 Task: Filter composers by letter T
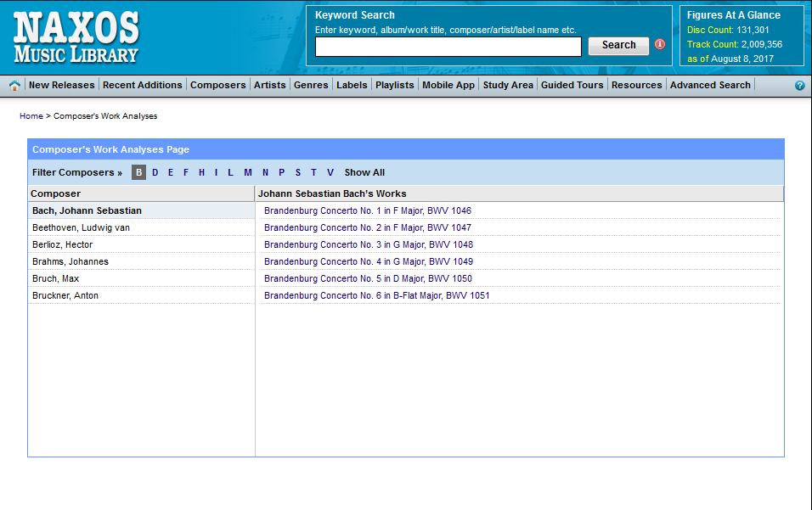point(313,172)
